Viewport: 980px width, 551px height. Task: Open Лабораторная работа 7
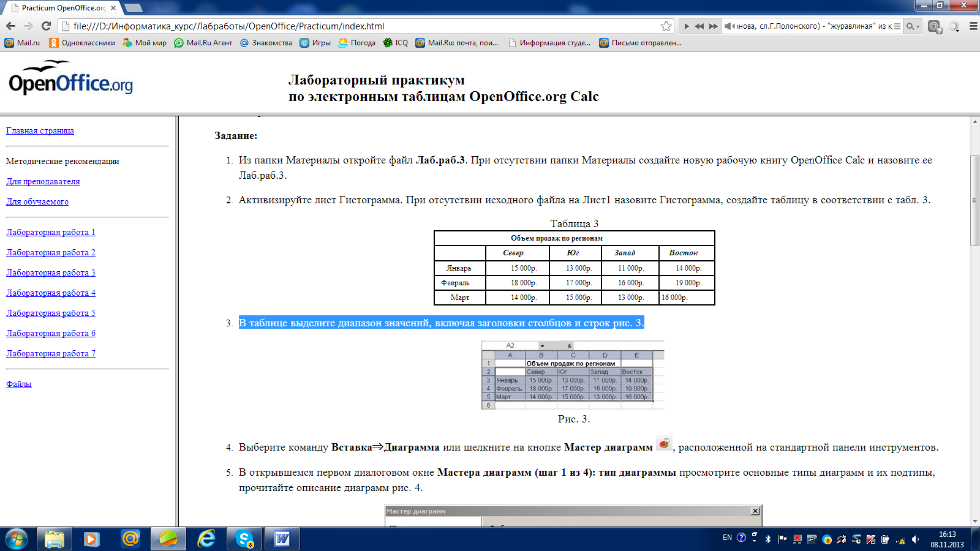coord(51,353)
